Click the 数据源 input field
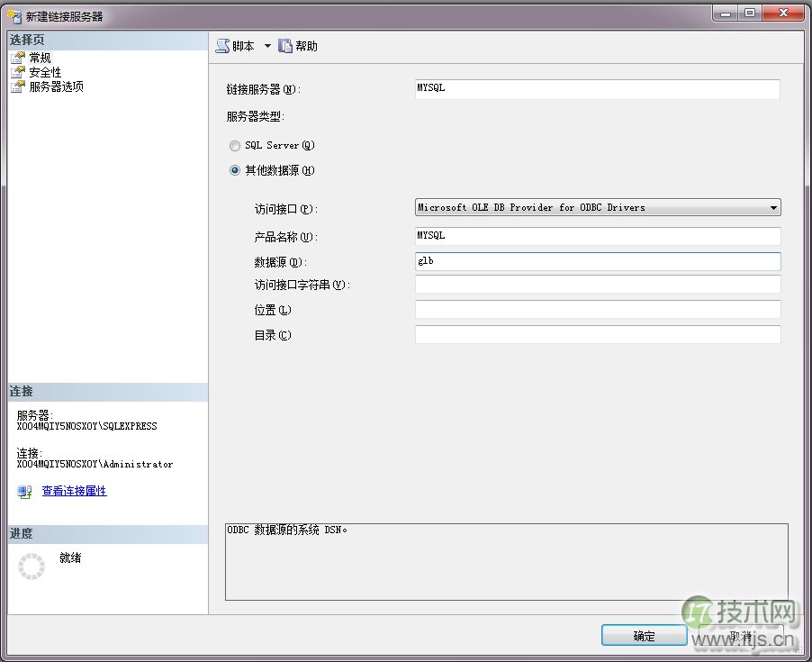Viewport: 812px width, 662px height. pyautogui.click(x=598, y=261)
